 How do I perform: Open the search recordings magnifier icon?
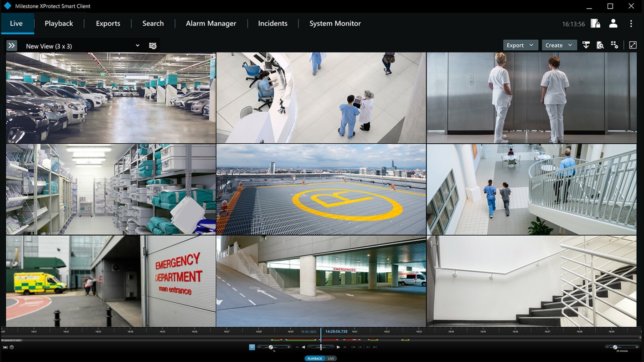click(600, 45)
